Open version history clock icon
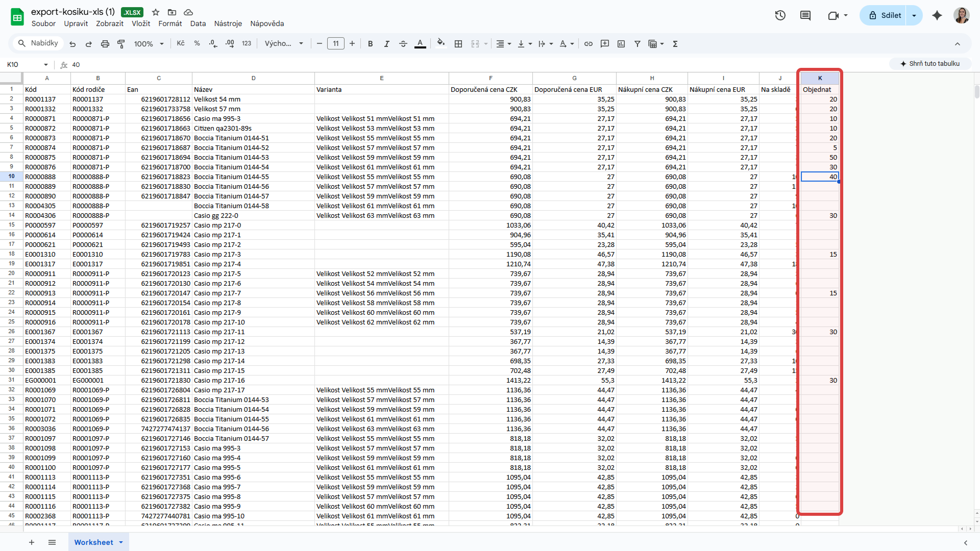The height and width of the screenshot is (551, 980). [780, 15]
